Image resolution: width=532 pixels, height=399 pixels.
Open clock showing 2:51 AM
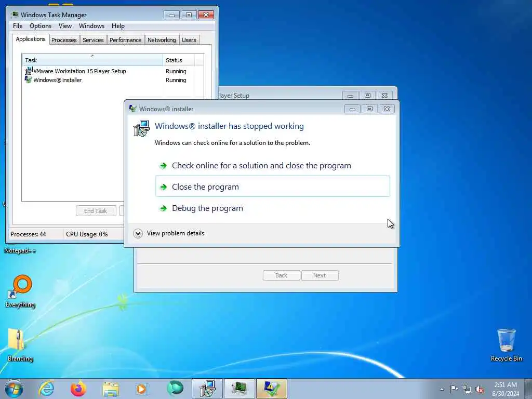coord(506,389)
